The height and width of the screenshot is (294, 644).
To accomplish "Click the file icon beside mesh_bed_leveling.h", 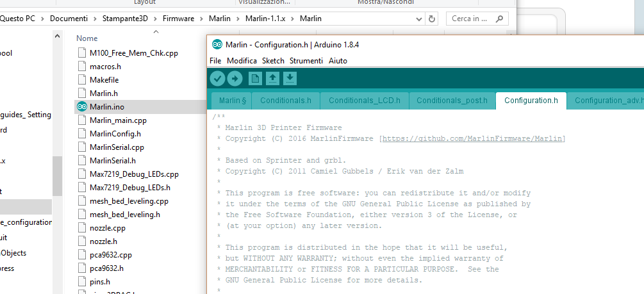I will [x=82, y=215].
